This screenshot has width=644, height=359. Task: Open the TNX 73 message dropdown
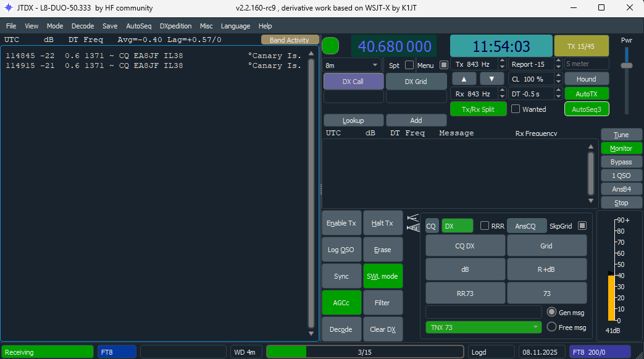tap(483, 327)
